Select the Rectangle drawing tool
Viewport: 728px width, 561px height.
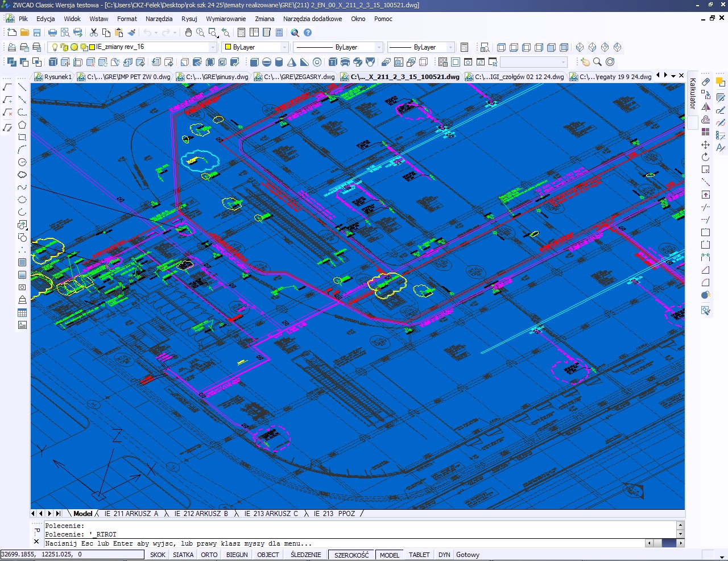click(x=22, y=137)
